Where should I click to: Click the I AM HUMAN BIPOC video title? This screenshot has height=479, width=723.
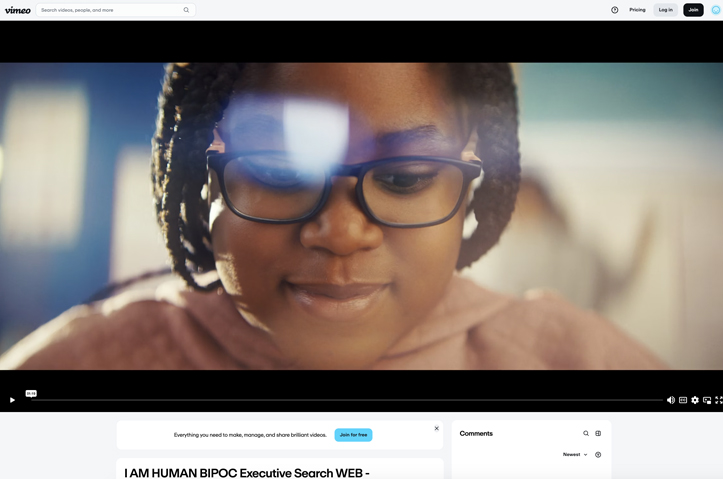[247, 473]
